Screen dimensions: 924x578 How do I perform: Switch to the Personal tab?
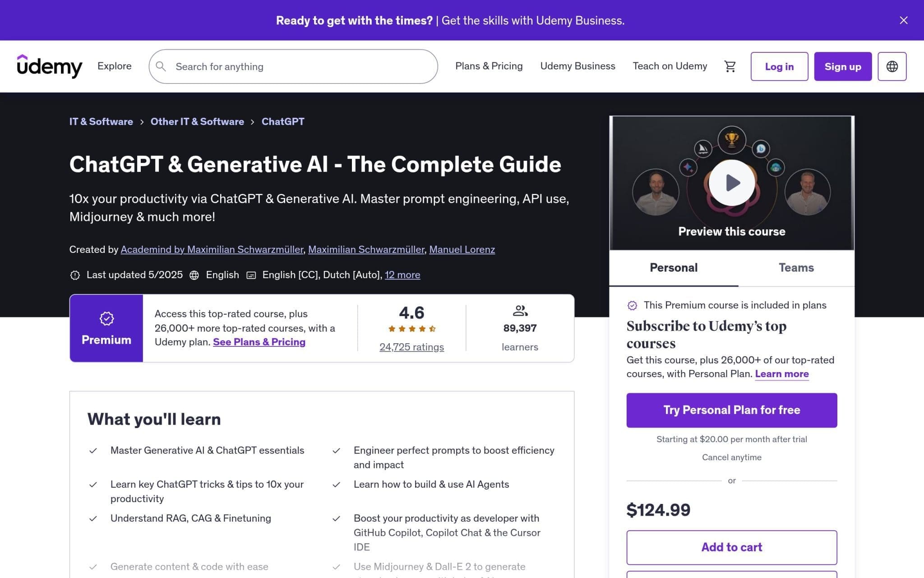[x=674, y=268]
